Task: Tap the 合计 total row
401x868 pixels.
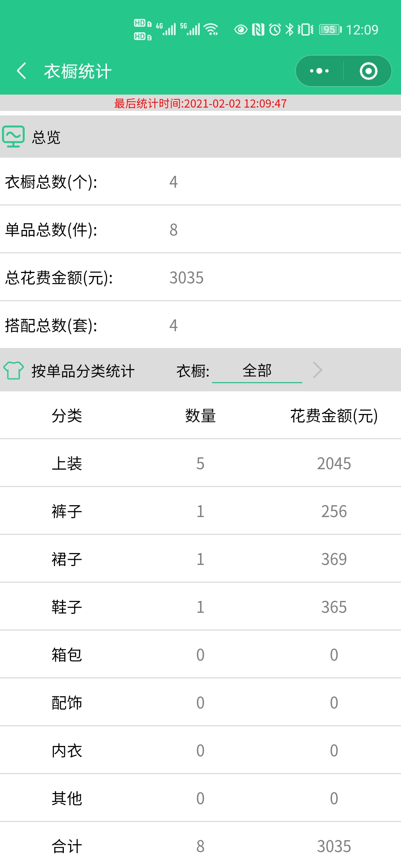Action: 200,846
